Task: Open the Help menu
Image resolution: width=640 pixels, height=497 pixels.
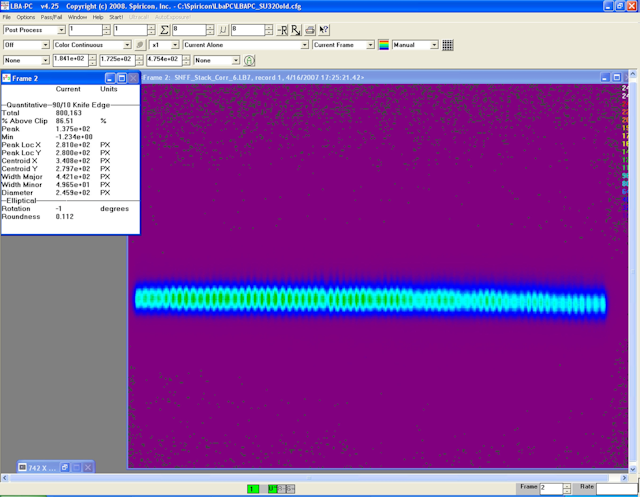Action: click(x=98, y=17)
